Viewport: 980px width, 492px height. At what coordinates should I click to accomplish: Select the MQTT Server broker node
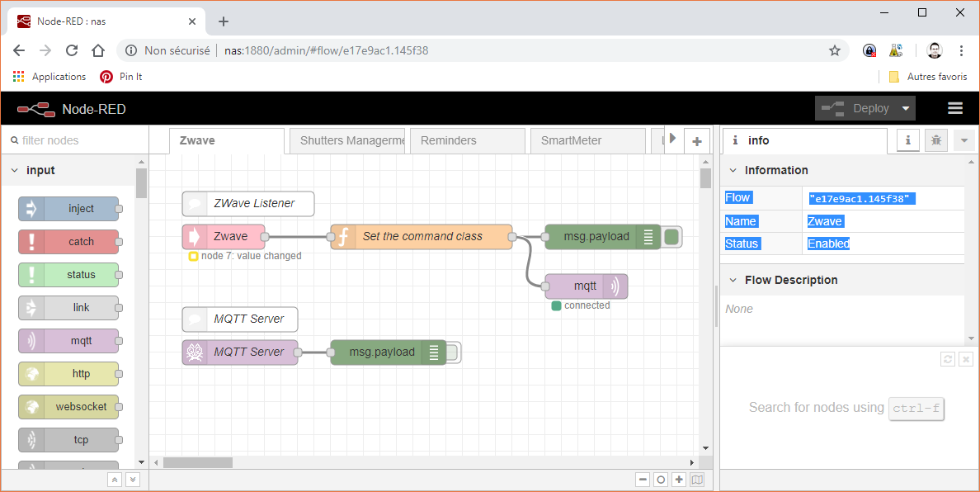pos(240,352)
